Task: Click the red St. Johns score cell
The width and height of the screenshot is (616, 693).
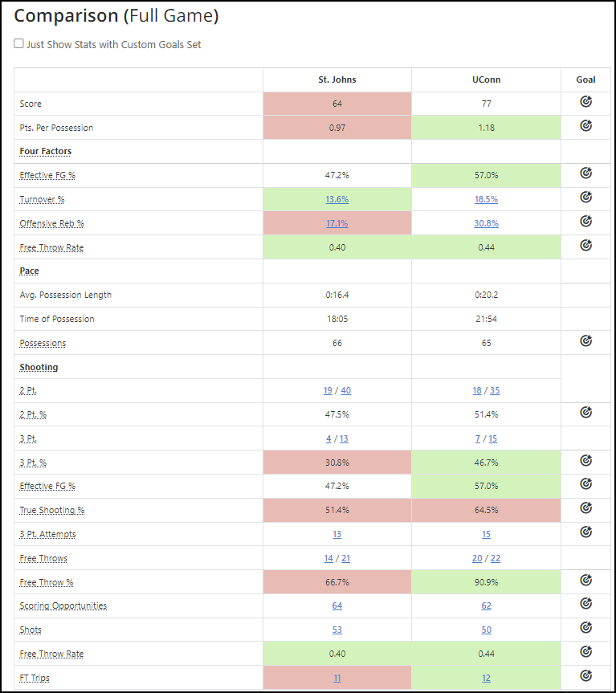Action: 337,104
